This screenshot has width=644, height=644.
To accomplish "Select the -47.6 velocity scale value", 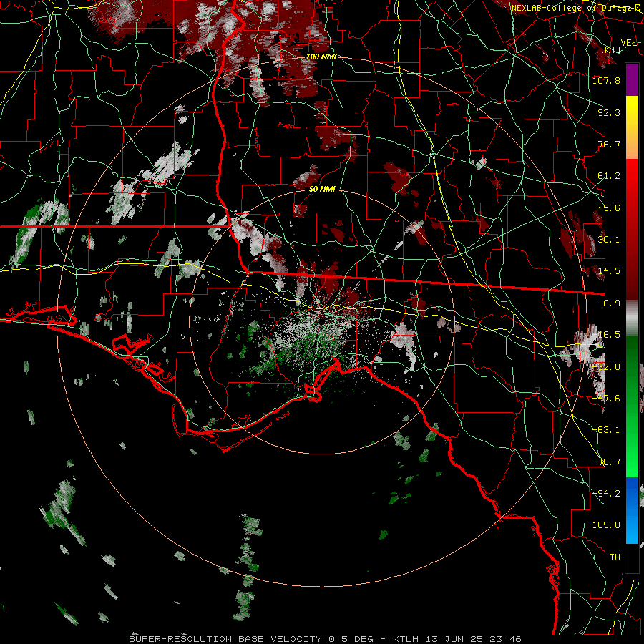I will pyautogui.click(x=606, y=399).
